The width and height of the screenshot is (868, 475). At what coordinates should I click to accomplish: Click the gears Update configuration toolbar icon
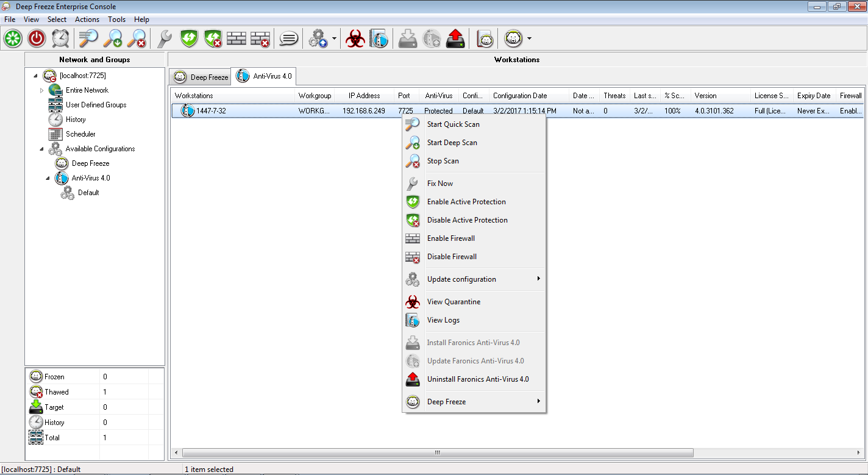318,38
